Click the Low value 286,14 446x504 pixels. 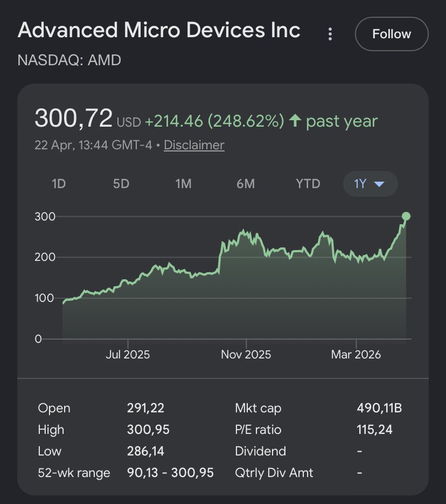coord(145,451)
